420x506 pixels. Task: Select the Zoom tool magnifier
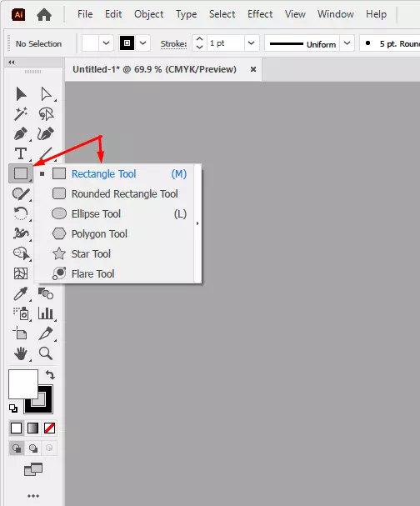point(46,353)
